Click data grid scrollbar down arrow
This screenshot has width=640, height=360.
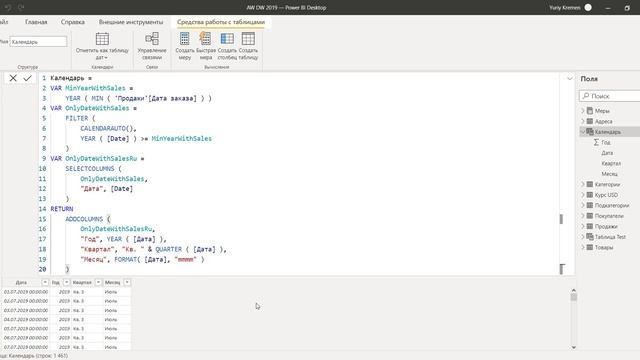[x=573, y=347]
